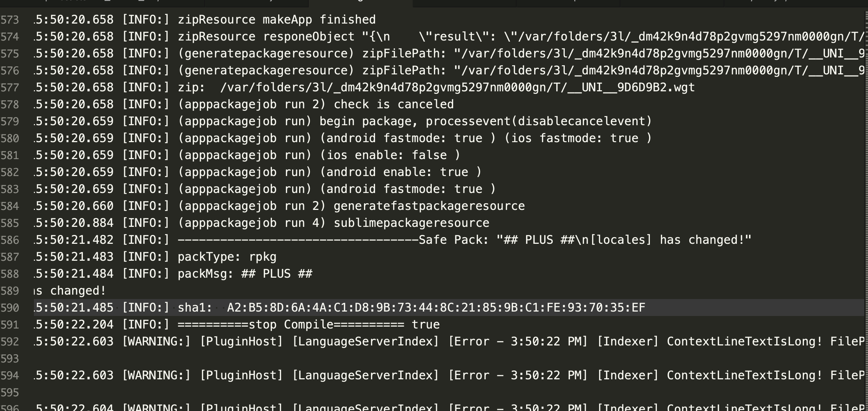
Task: Click the "packType: rpkg" line text
Action: click(227, 257)
